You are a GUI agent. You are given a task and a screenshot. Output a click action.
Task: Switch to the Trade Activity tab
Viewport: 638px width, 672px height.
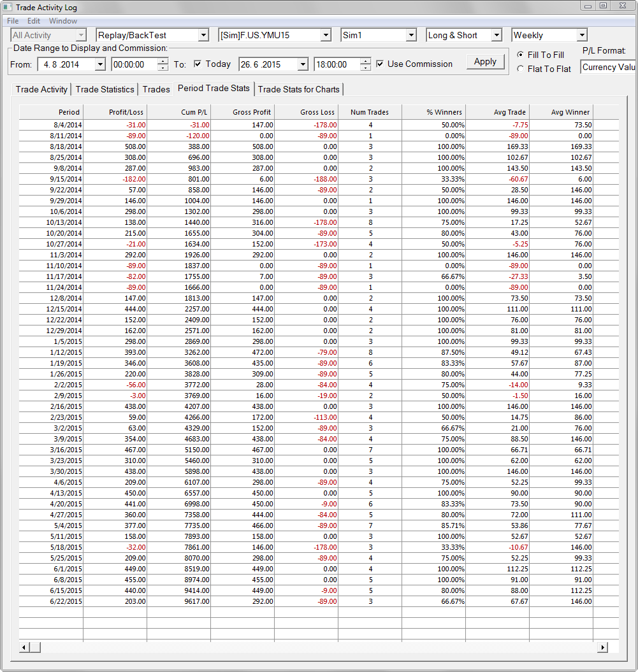click(x=41, y=89)
